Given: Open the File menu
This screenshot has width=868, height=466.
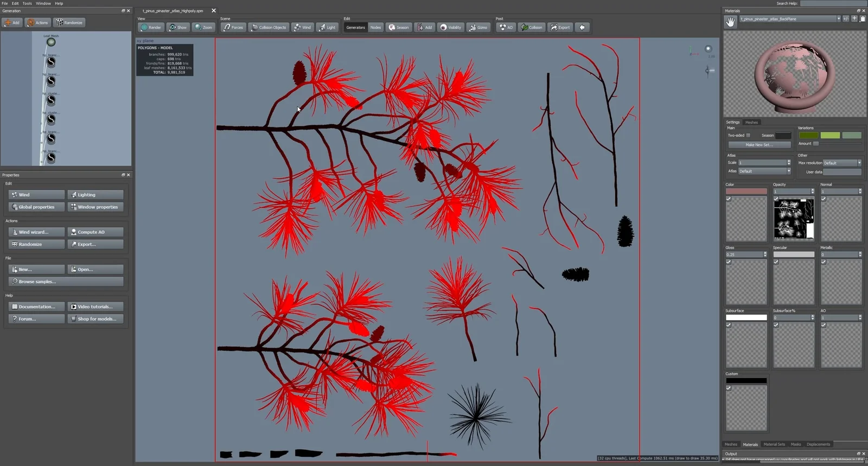Looking at the screenshot, I should (4, 3).
